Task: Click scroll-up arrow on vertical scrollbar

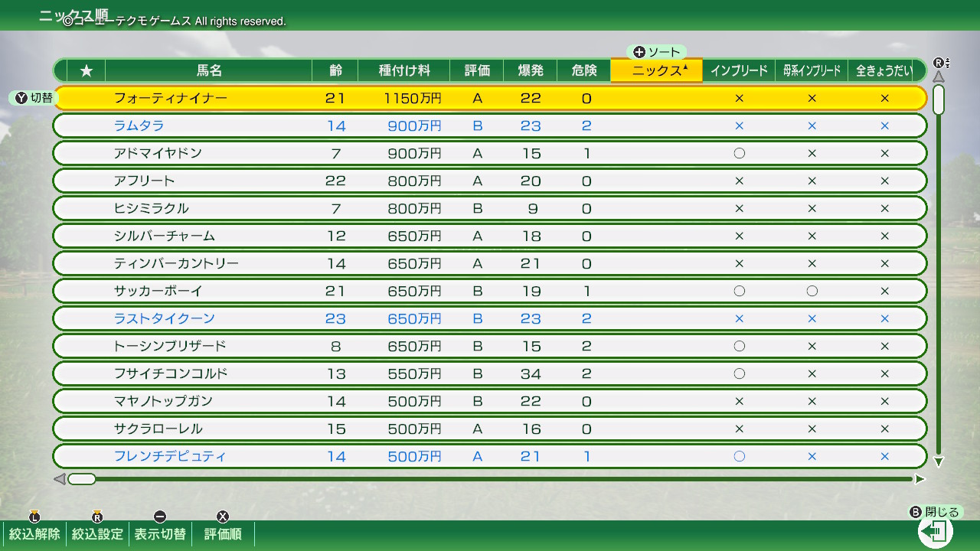Action: pyautogui.click(x=939, y=77)
